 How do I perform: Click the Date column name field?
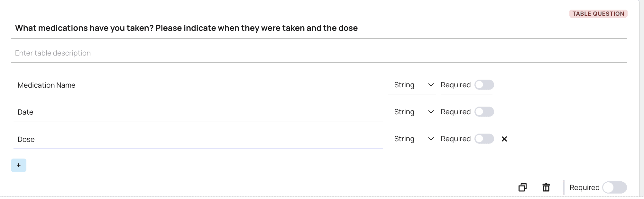pos(193,112)
